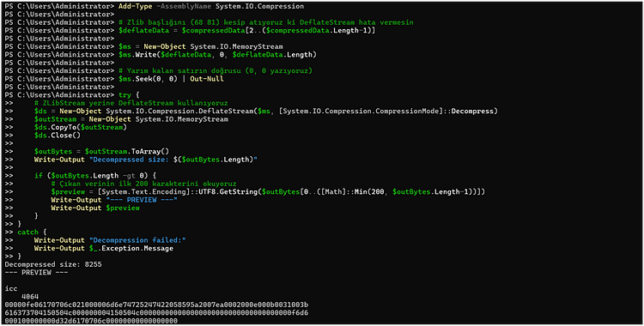Click the "4064" output value
The image size is (644, 326).
[29, 297]
